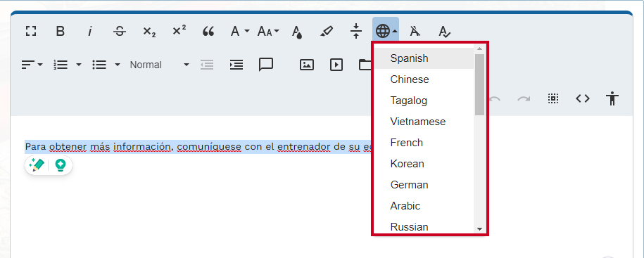Image resolution: width=644 pixels, height=258 pixels.
Task: Apply strikethrough formatting
Action: [120, 31]
